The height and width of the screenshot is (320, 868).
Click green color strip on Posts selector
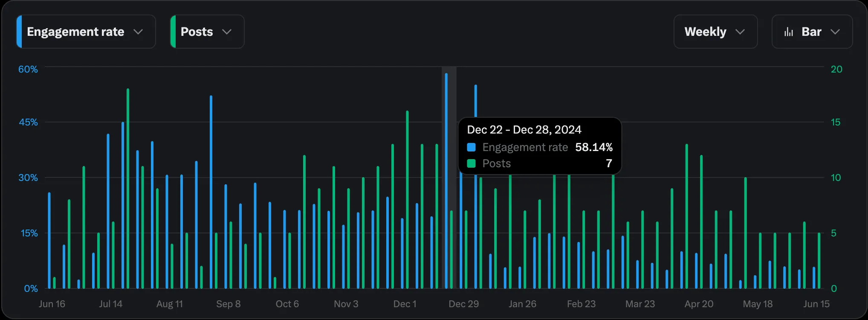click(173, 32)
